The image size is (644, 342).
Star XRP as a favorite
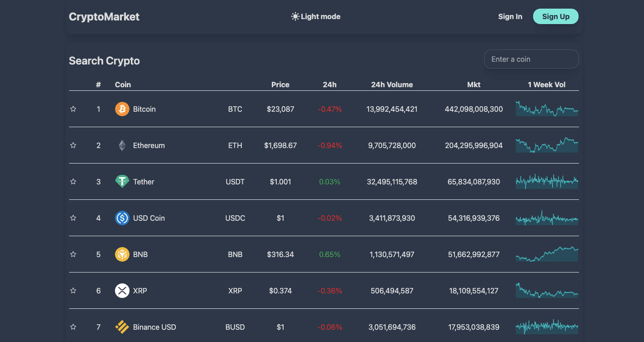(73, 291)
